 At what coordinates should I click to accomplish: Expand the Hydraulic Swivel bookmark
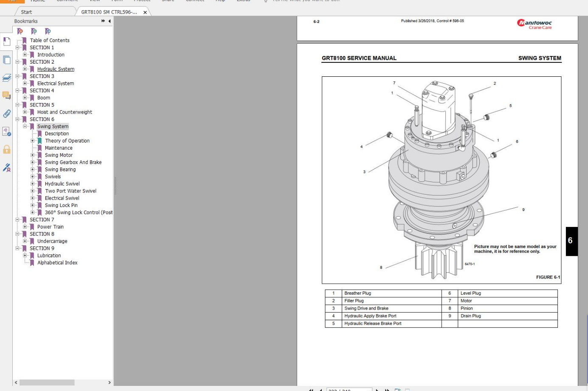click(x=33, y=184)
